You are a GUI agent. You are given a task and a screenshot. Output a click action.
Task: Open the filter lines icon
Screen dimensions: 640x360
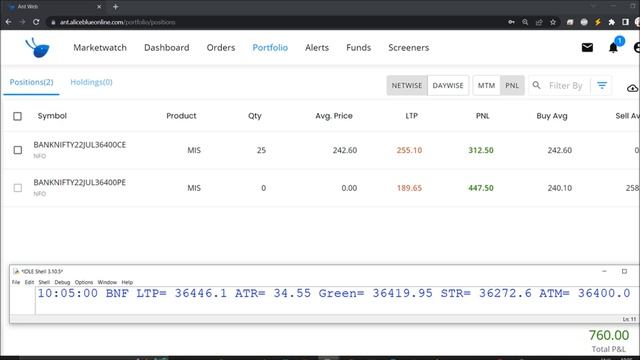click(602, 85)
